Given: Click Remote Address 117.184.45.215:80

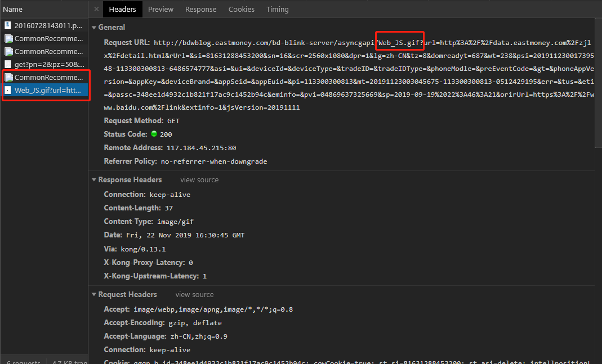Looking at the screenshot, I should pyautogui.click(x=201, y=148).
